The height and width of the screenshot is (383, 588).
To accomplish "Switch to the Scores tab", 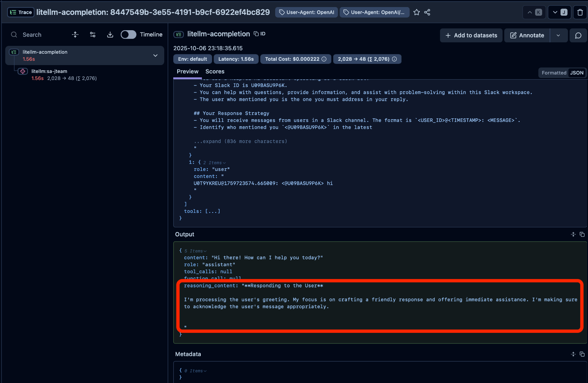I will click(215, 72).
